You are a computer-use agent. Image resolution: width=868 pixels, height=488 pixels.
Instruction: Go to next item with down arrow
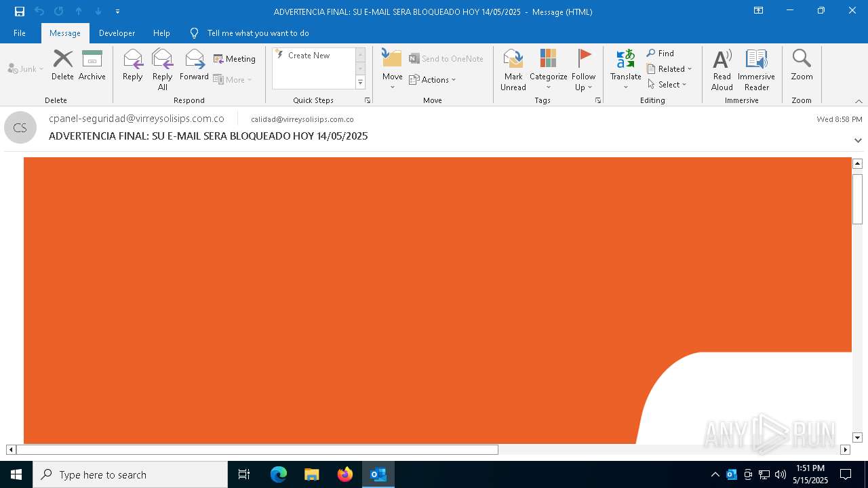click(98, 12)
